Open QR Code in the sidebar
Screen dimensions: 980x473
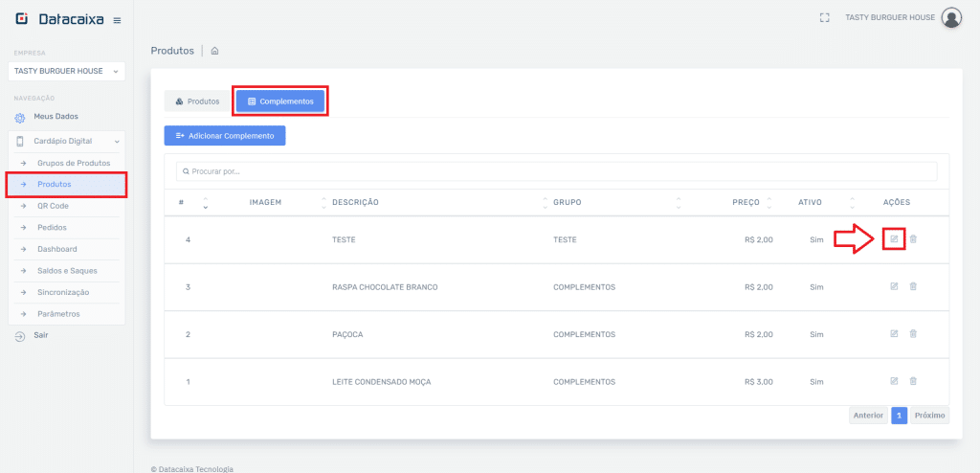click(53, 206)
